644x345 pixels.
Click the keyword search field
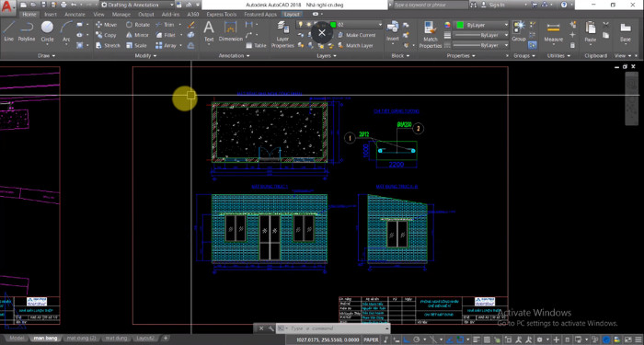431,5
